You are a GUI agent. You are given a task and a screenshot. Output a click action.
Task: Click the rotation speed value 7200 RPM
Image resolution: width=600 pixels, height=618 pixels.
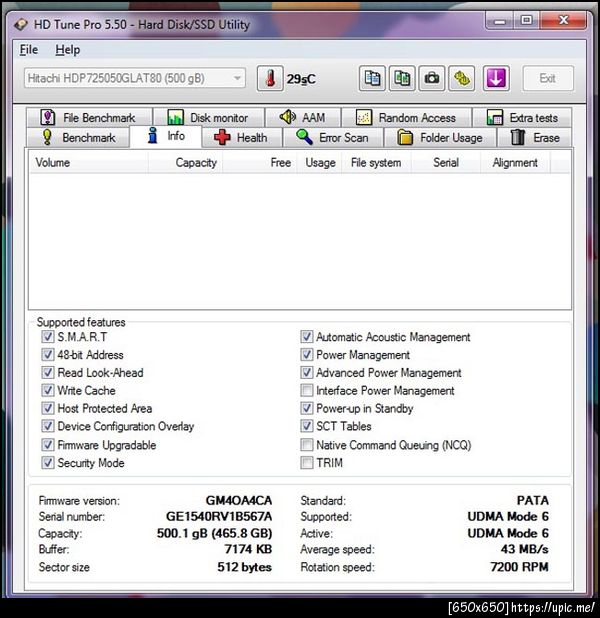tap(520, 567)
